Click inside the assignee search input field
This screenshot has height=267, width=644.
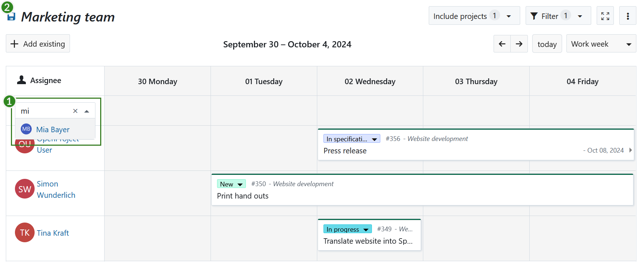[44, 111]
